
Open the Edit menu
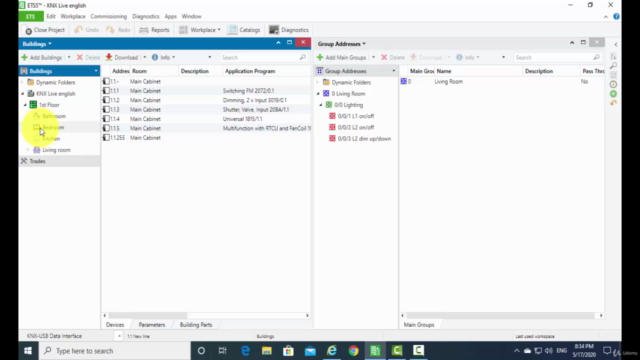click(x=51, y=16)
